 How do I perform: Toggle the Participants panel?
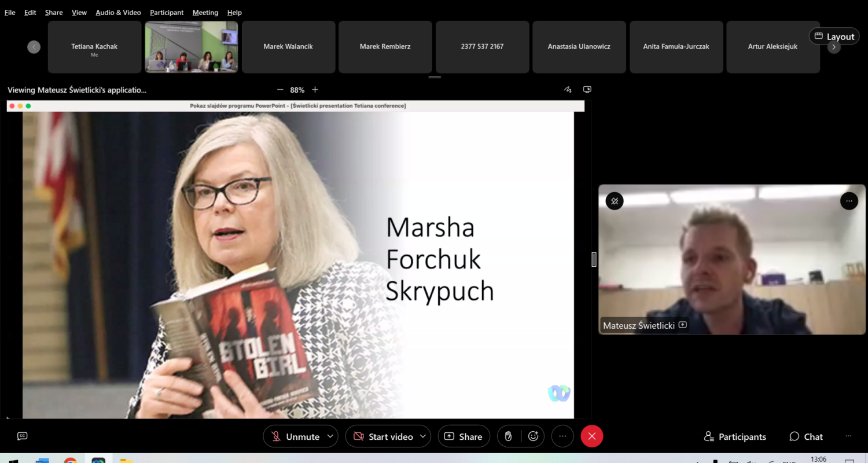735,436
